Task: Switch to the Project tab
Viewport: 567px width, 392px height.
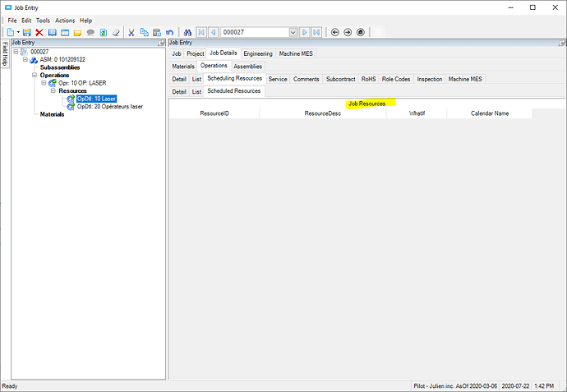Action: 196,53
